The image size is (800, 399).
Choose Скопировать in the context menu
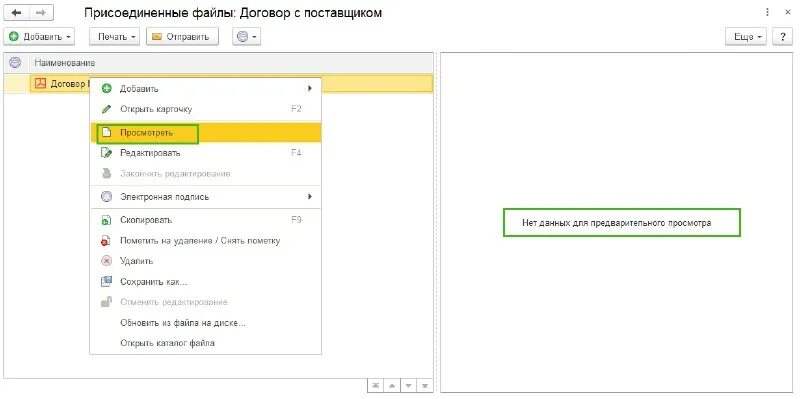click(206, 220)
